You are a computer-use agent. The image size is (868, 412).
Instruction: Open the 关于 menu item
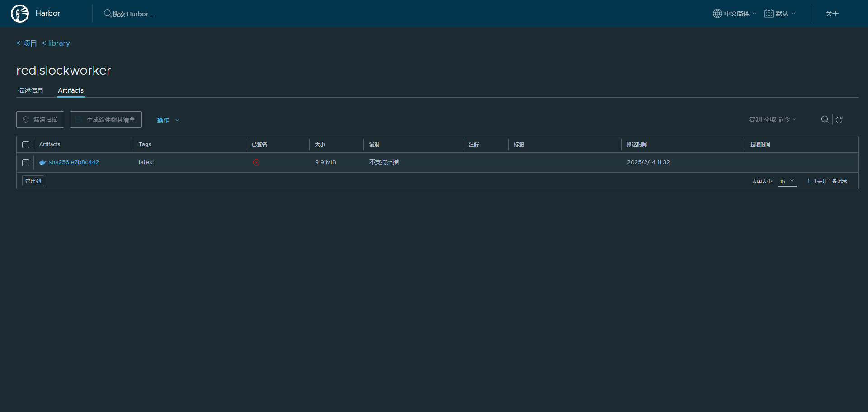[x=832, y=14]
